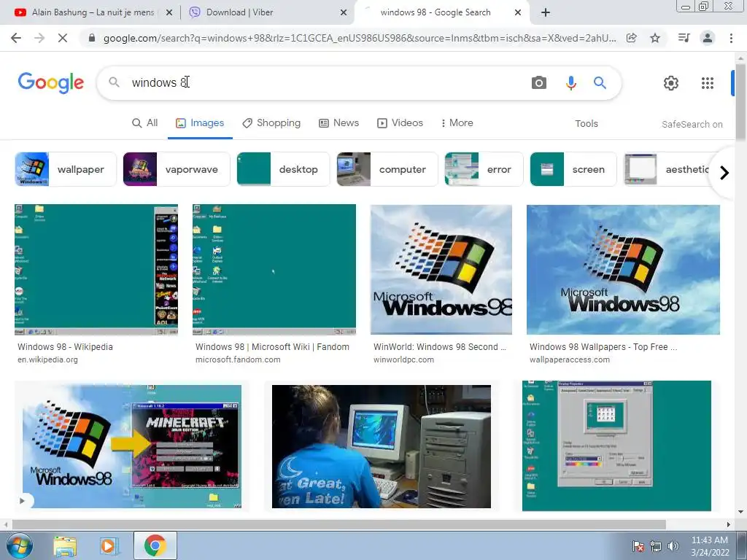Open wallpaperaccess Windows 98 wallpaper thumbnail
747x560 pixels.
pos(623,270)
